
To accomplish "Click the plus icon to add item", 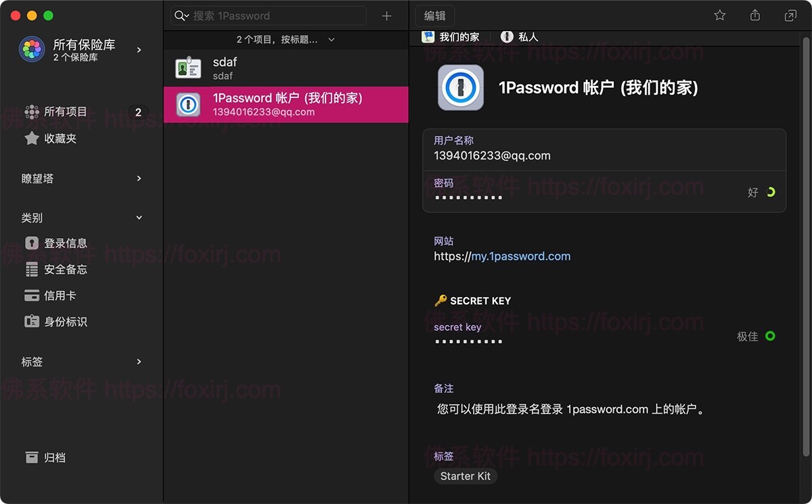I will pyautogui.click(x=386, y=16).
